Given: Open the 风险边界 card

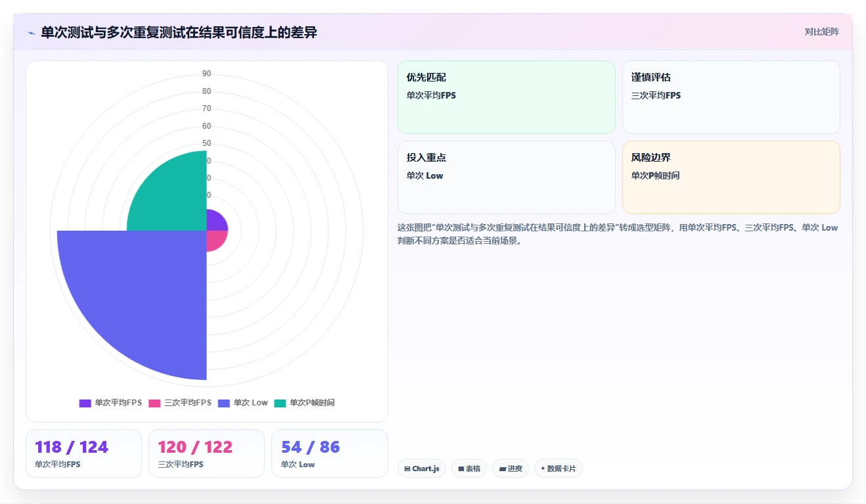Looking at the screenshot, I should (x=731, y=177).
